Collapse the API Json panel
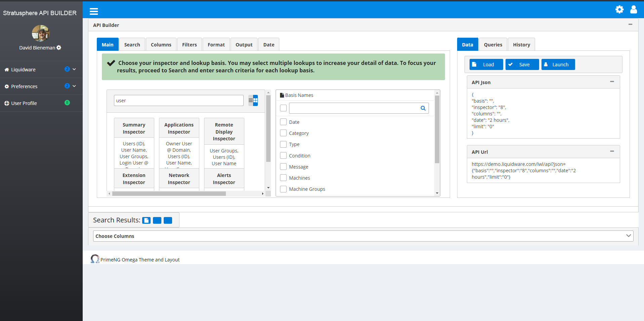 (x=612, y=82)
